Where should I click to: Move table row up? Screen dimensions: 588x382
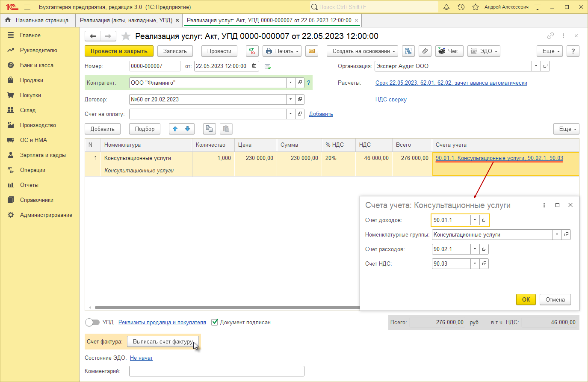175,129
